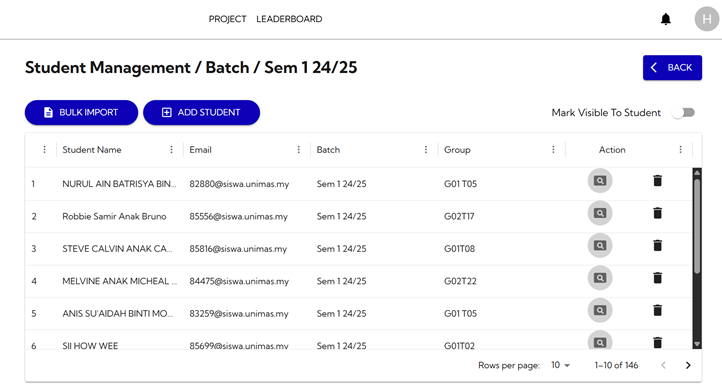The width and height of the screenshot is (722, 385).
Task: Go to next page of students
Action: coord(688,365)
